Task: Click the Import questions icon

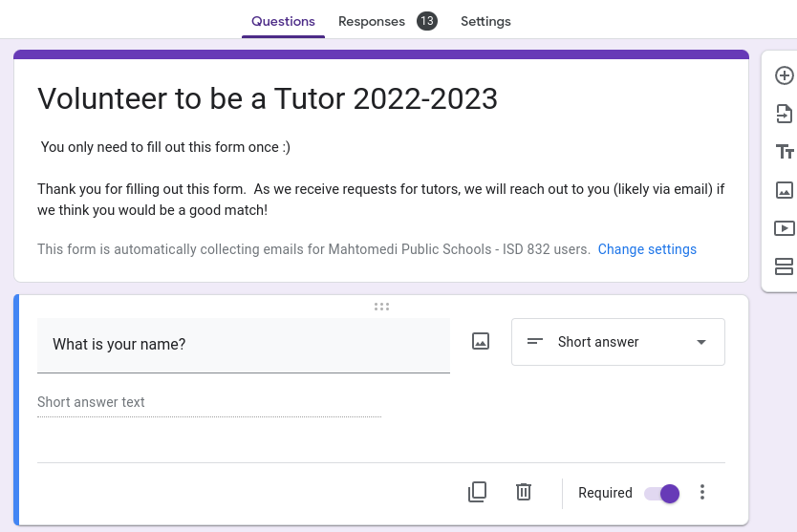Action: coord(784,114)
